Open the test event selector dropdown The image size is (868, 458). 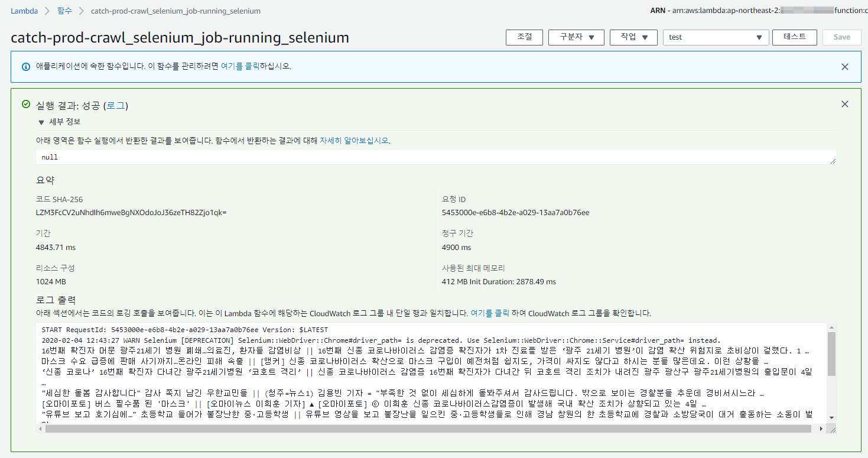(x=716, y=37)
